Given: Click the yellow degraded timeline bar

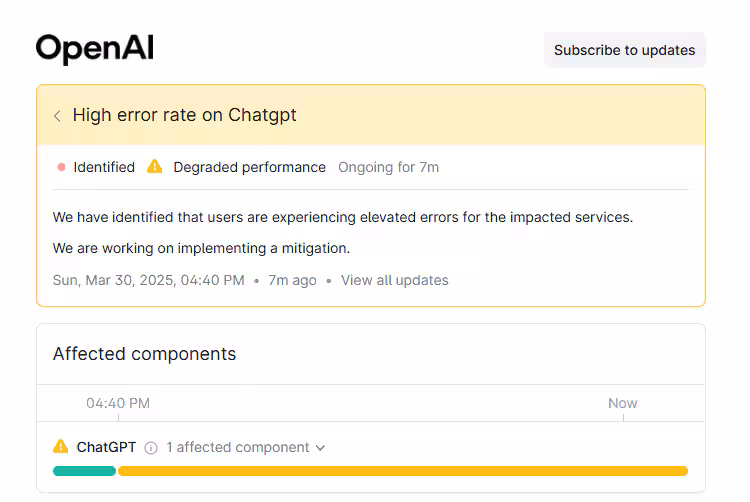Looking at the screenshot, I should [x=403, y=471].
